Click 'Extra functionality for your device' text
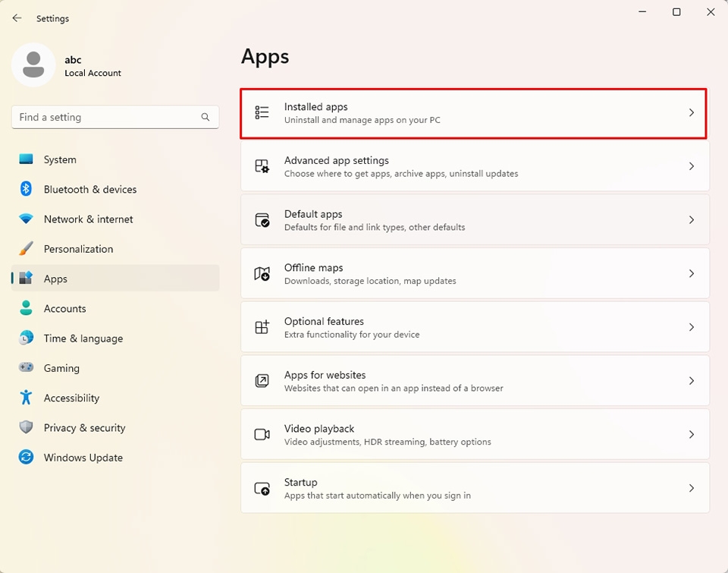The height and width of the screenshot is (573, 728). (351, 335)
